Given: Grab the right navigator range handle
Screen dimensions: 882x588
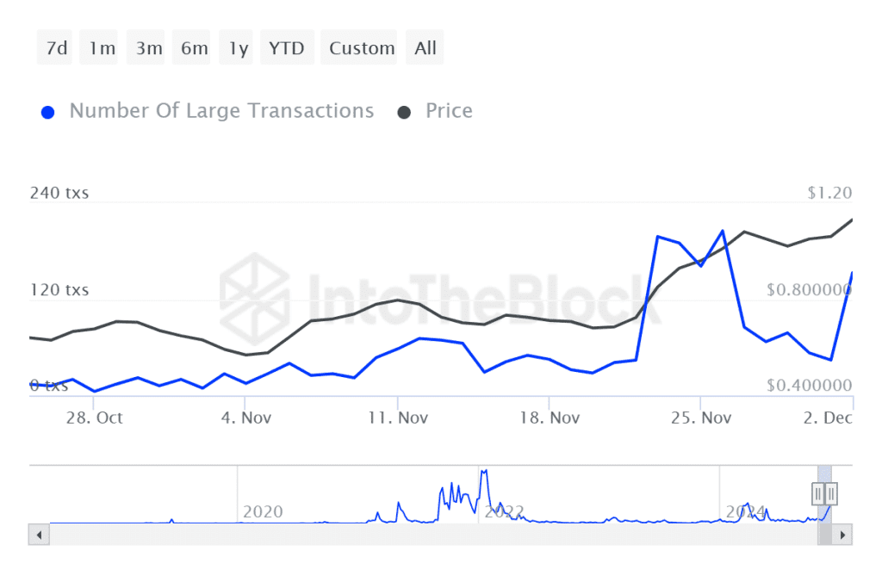Looking at the screenshot, I should pyautogui.click(x=831, y=494).
